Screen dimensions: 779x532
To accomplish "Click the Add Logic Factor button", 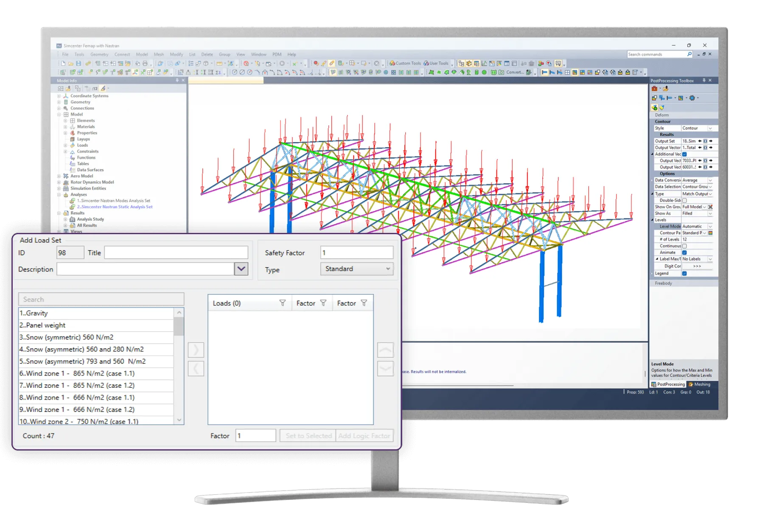I will tap(364, 436).
